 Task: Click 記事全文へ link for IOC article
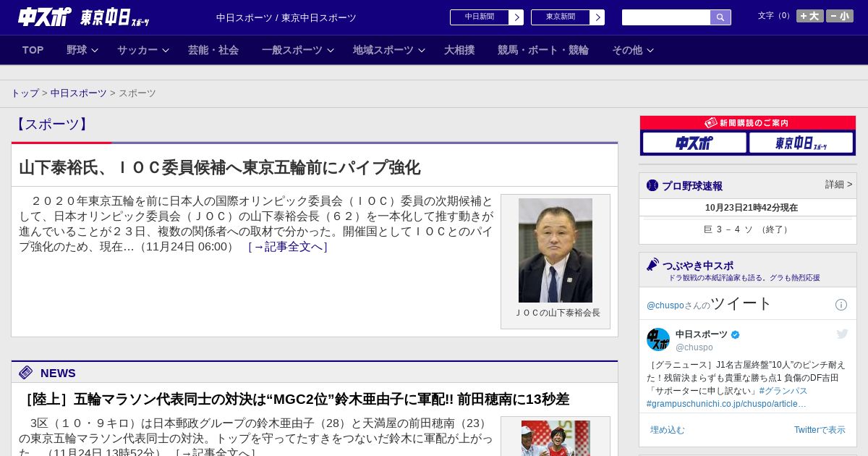click(x=288, y=247)
